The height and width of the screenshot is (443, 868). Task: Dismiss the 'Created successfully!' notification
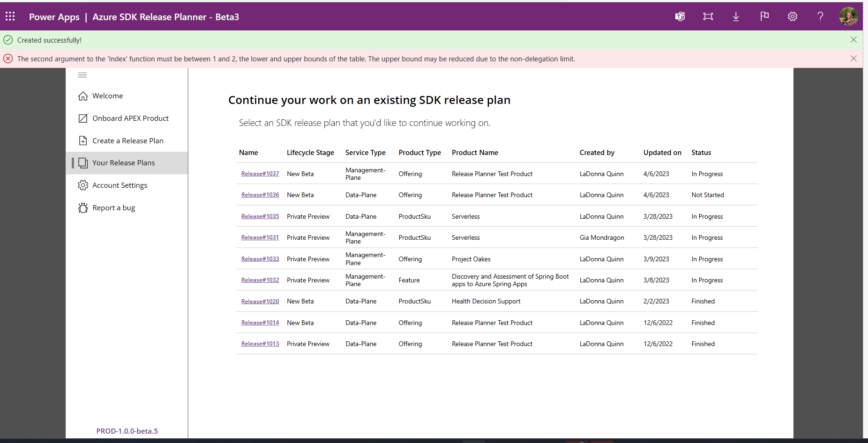click(x=853, y=40)
